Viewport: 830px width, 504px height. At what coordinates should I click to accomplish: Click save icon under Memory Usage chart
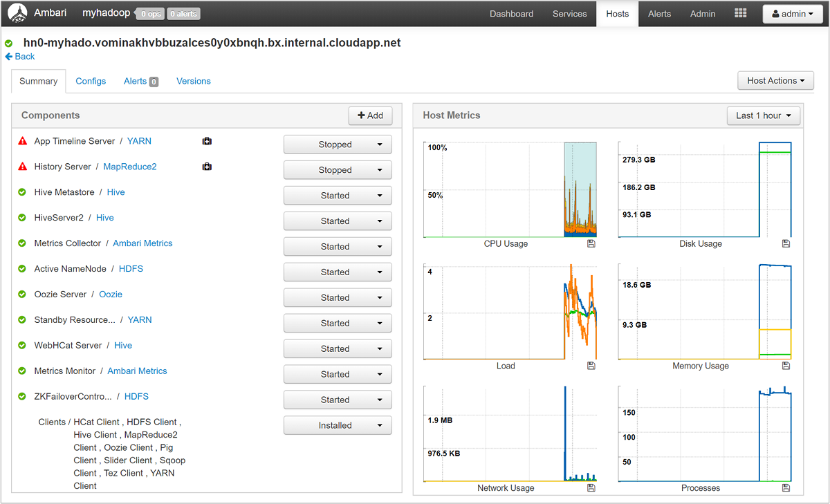(786, 366)
